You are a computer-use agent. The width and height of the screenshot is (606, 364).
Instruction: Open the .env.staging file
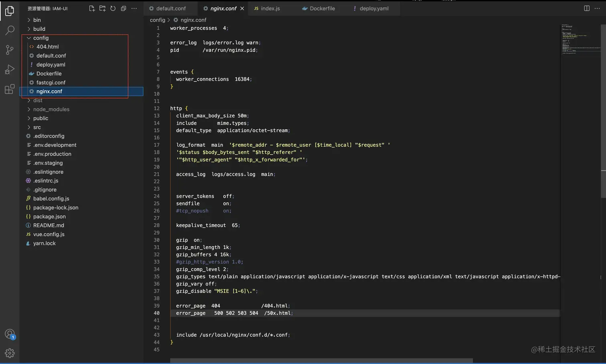81,163
